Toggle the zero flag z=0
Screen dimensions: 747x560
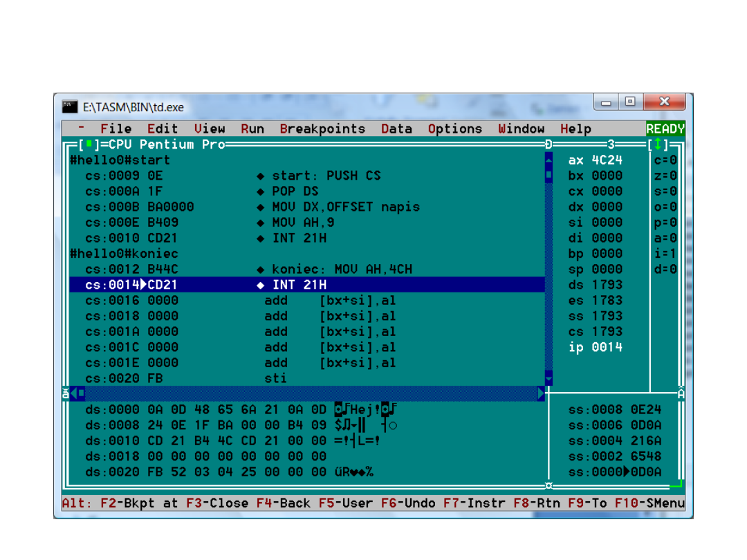pyautogui.click(x=665, y=176)
